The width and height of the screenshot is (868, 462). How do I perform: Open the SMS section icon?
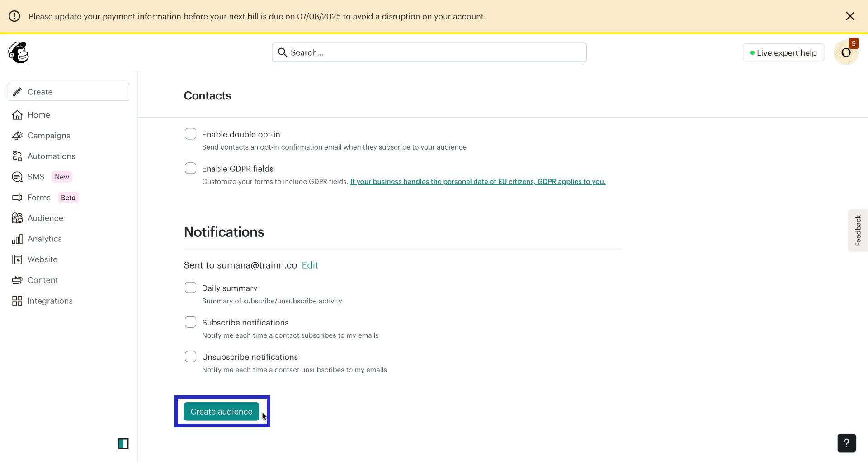[17, 177]
